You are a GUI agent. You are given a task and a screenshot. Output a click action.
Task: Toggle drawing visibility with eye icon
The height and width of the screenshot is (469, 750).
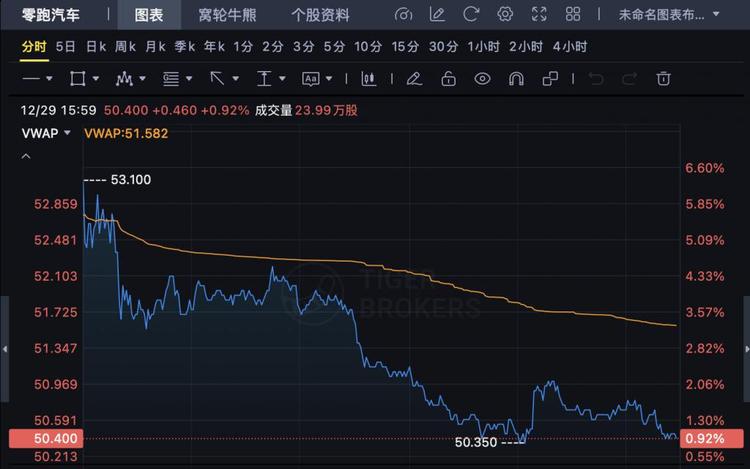[483, 78]
